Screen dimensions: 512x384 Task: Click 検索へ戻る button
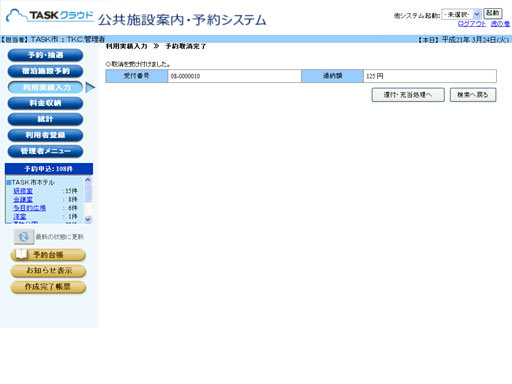[473, 95]
